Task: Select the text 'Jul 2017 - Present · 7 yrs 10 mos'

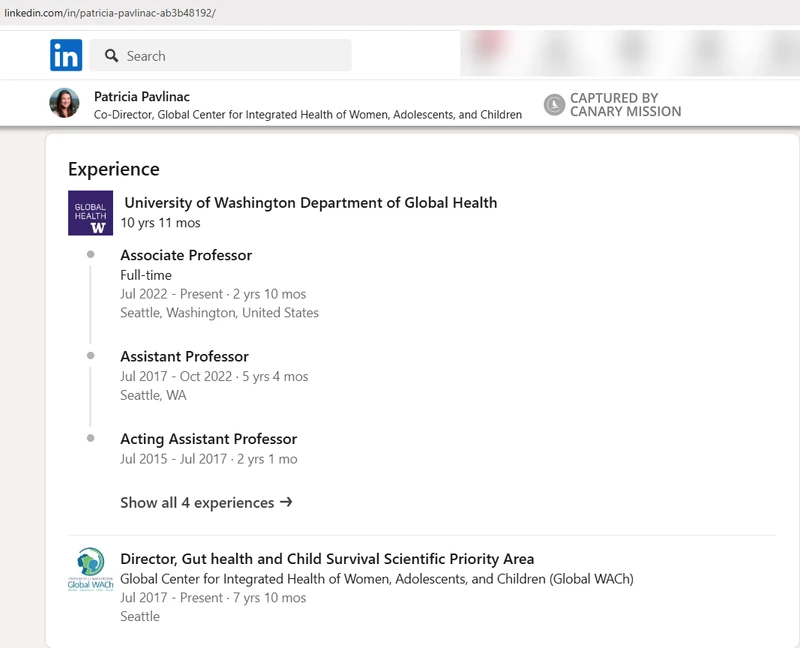Action: click(213, 597)
